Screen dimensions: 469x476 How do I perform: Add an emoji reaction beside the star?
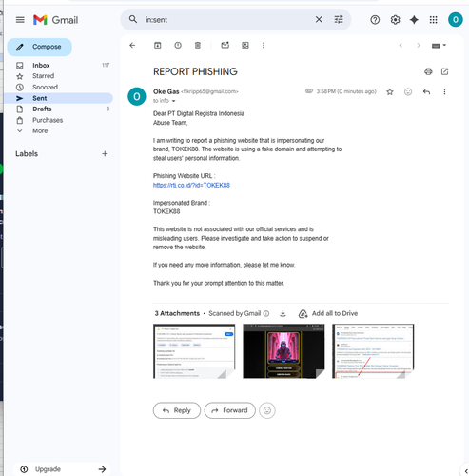[x=408, y=92]
